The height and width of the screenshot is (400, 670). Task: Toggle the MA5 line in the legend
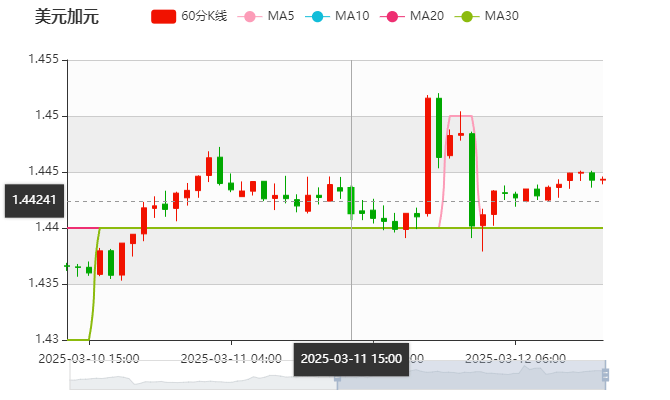coord(266,16)
